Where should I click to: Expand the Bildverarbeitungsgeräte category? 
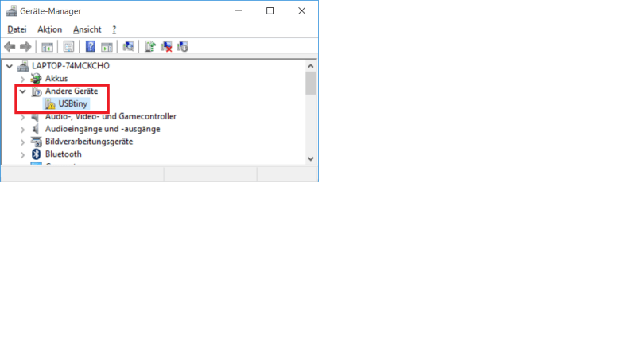[23, 142]
